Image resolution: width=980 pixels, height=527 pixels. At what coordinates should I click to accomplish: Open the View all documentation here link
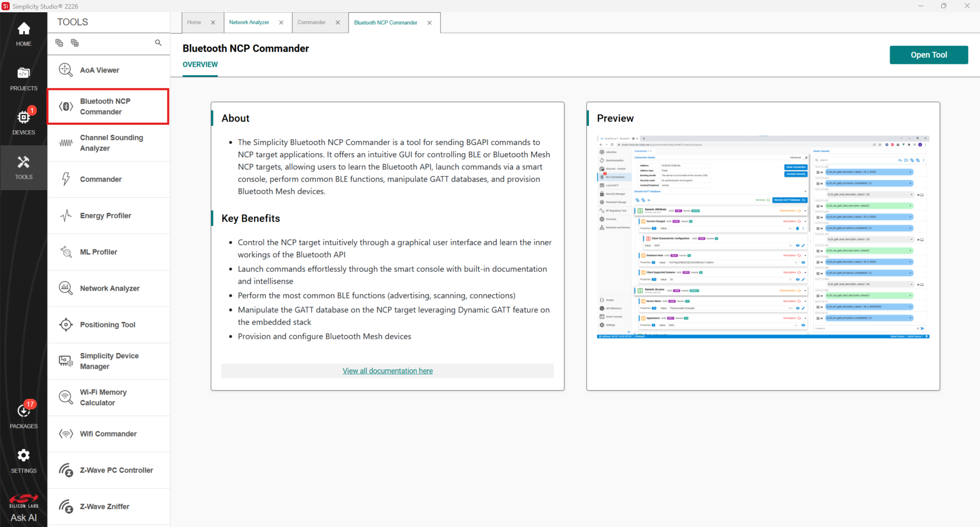[387, 371]
